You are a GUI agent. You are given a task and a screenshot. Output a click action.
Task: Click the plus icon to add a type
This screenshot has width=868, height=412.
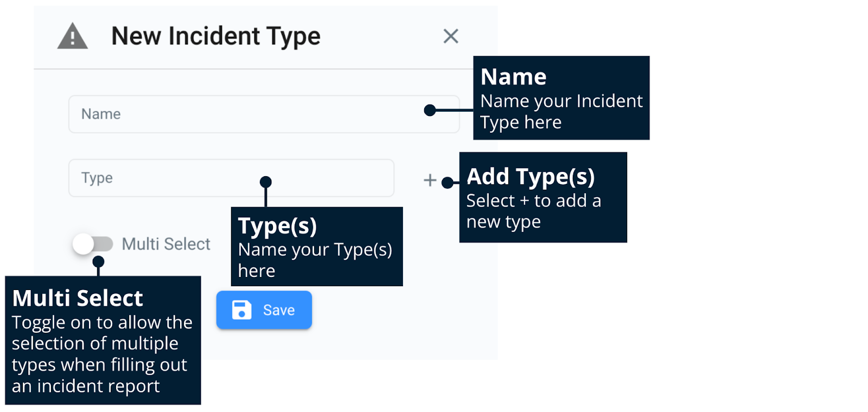tap(430, 180)
